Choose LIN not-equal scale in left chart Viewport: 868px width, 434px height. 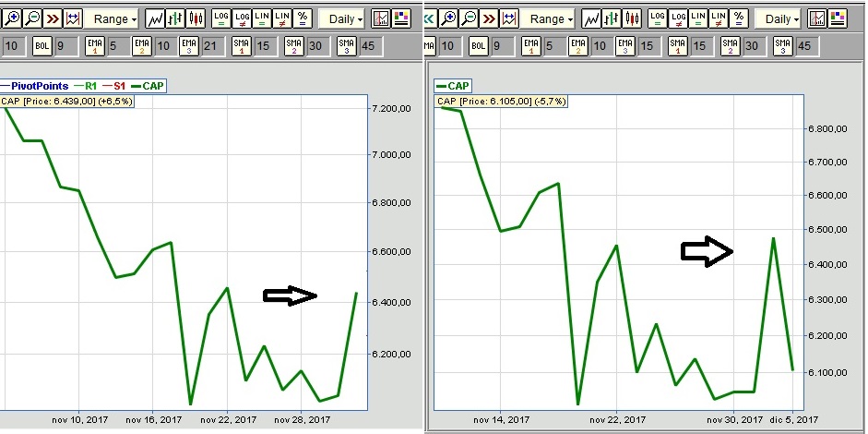point(281,18)
